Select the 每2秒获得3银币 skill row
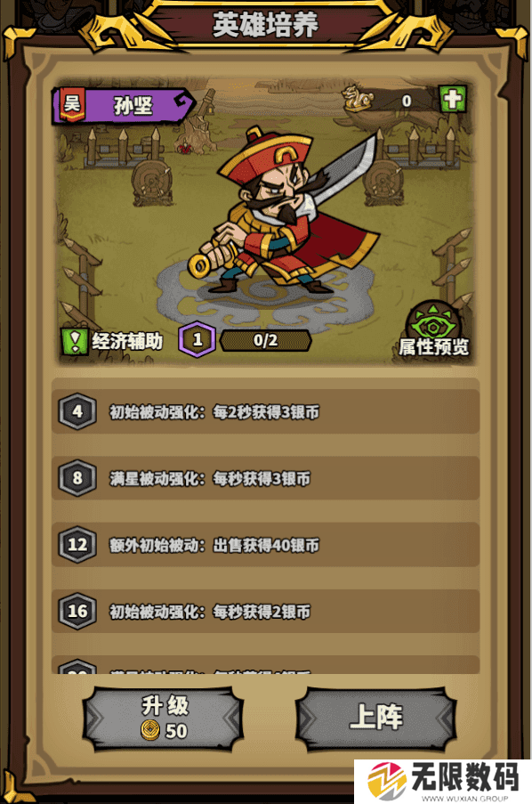The height and width of the screenshot is (804, 532). click(265, 411)
